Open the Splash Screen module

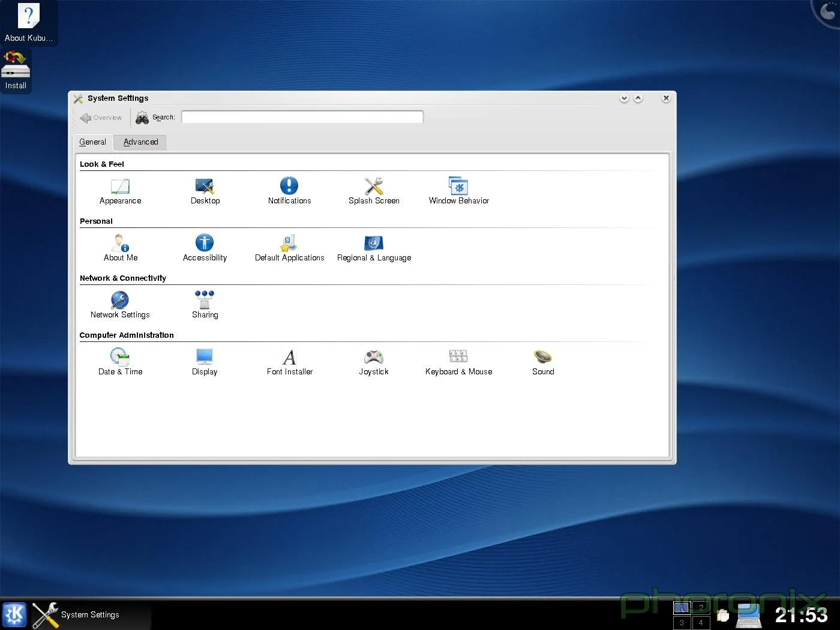point(374,191)
